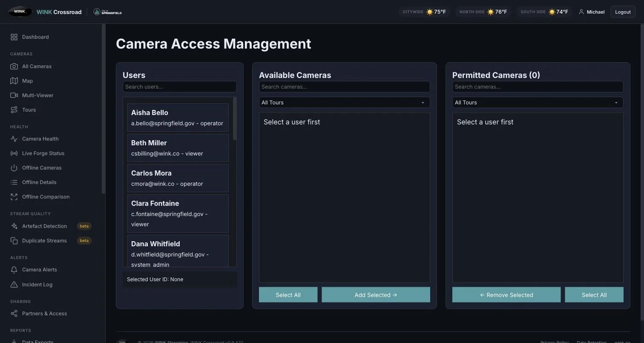The height and width of the screenshot is (343, 644).
Task: Click the Duplicate Streams copy icon
Action: pos(14,241)
